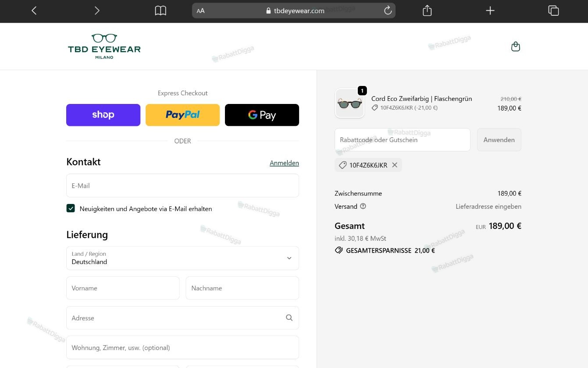Click the address search magnifier icon
588x368 pixels.
289,318
